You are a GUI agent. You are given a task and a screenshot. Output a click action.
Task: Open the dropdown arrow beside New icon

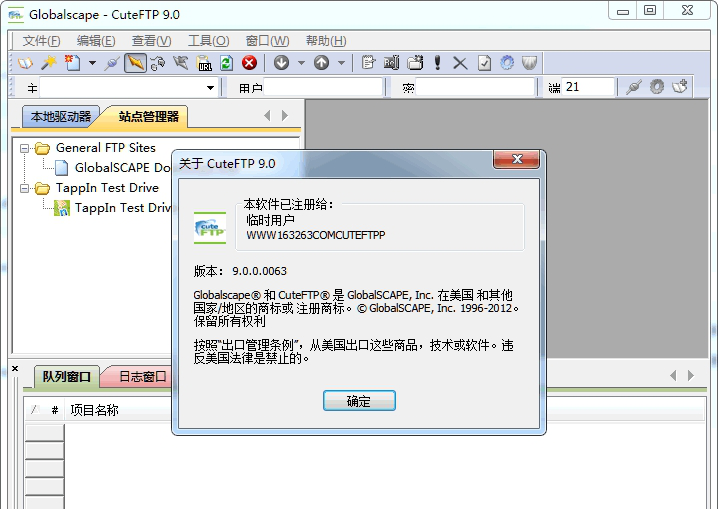click(x=92, y=63)
